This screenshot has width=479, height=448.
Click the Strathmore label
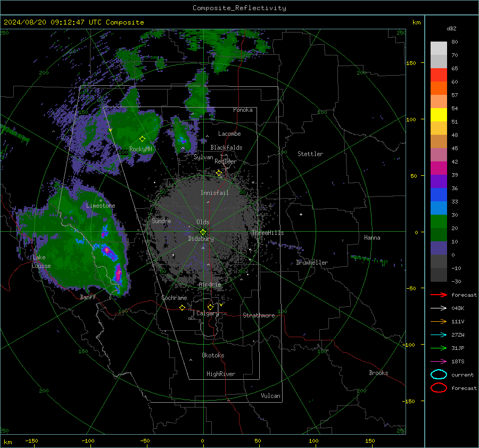coord(259,315)
